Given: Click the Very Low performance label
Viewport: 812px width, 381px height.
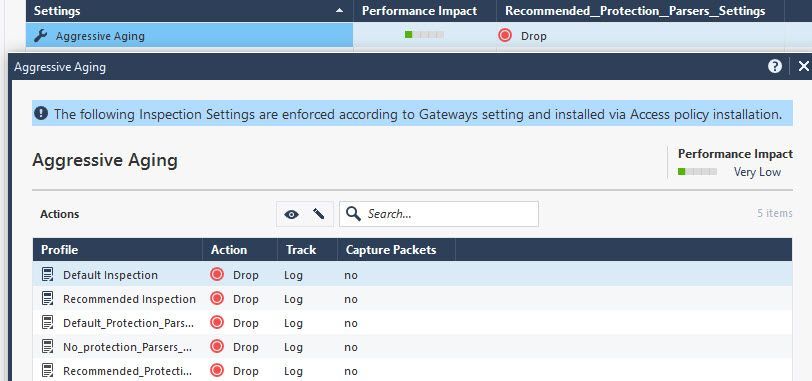Looking at the screenshot, I should coord(757,172).
